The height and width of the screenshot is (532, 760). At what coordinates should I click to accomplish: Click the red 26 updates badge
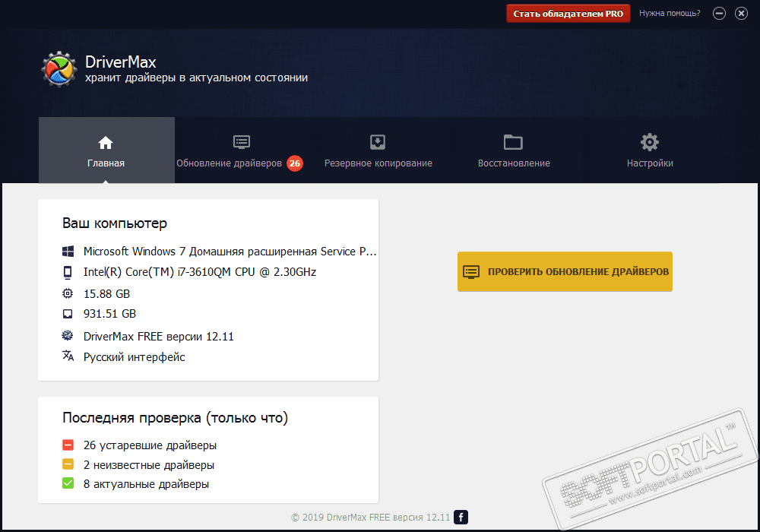pos(295,163)
